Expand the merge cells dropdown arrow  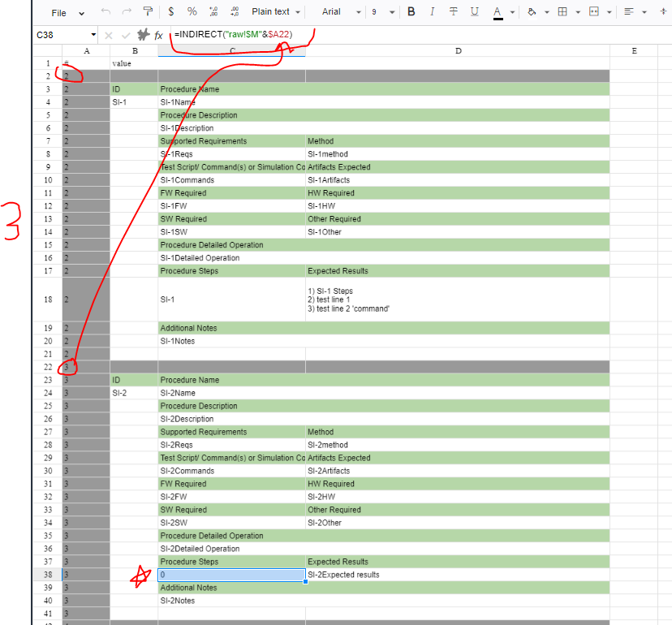point(609,12)
